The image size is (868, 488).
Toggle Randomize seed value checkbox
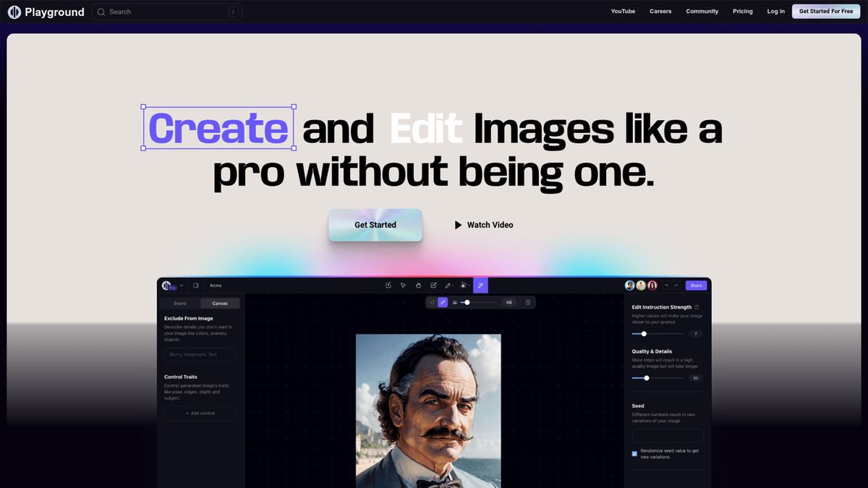[x=634, y=454]
